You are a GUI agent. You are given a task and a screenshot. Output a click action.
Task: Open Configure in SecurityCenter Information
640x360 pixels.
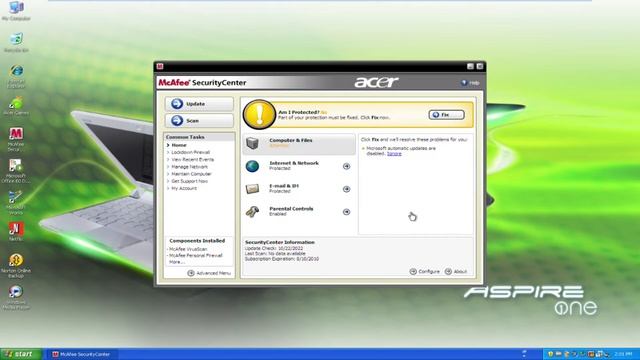(424, 271)
